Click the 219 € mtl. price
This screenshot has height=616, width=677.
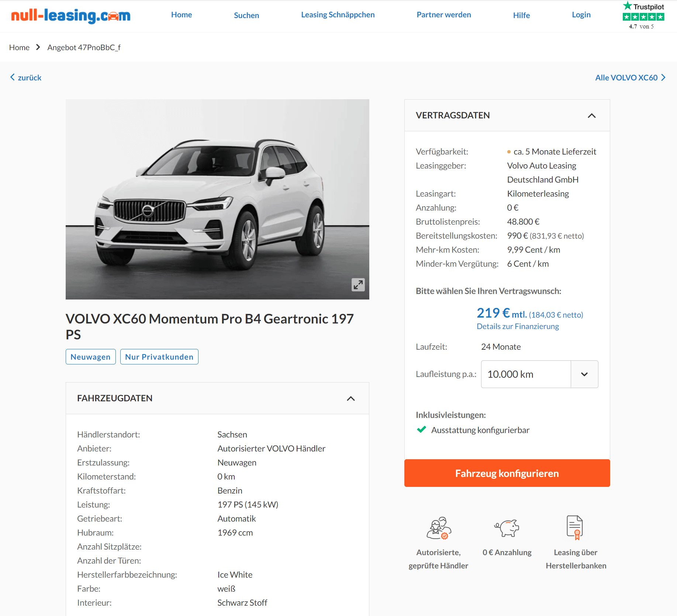[x=501, y=313]
